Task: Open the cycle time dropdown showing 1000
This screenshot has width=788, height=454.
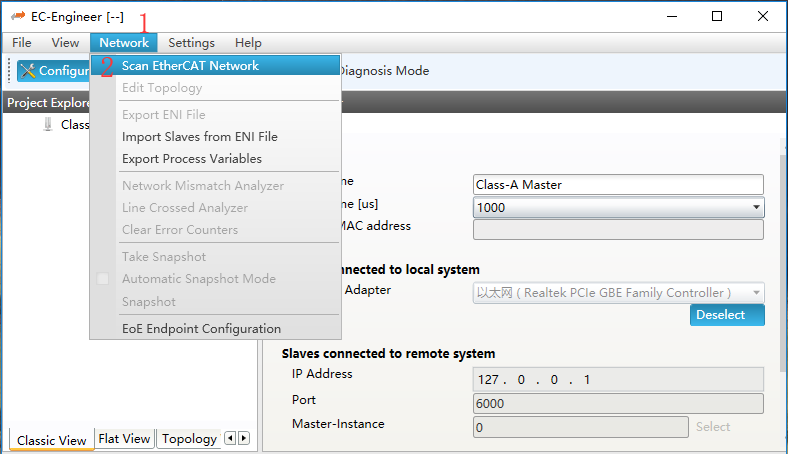Action: tap(617, 207)
